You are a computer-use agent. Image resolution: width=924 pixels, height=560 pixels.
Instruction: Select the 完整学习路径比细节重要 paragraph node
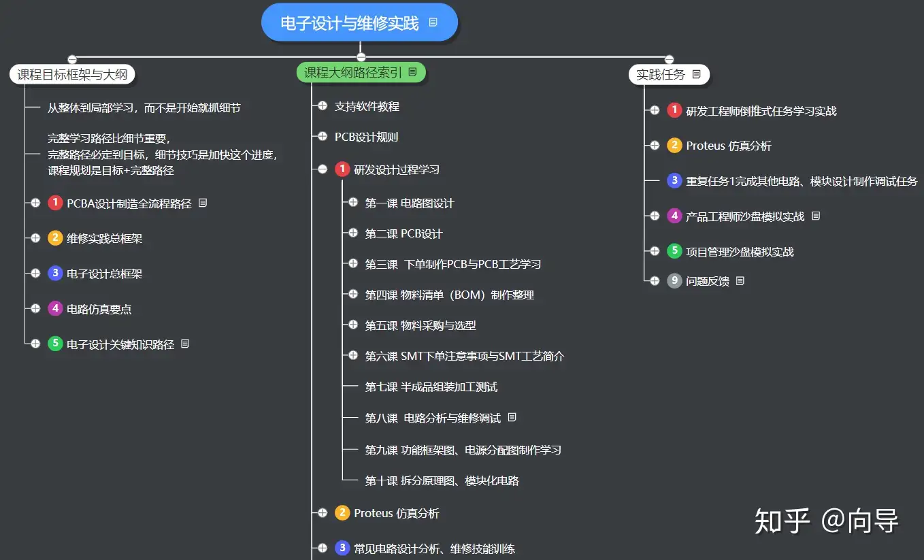click(x=163, y=154)
